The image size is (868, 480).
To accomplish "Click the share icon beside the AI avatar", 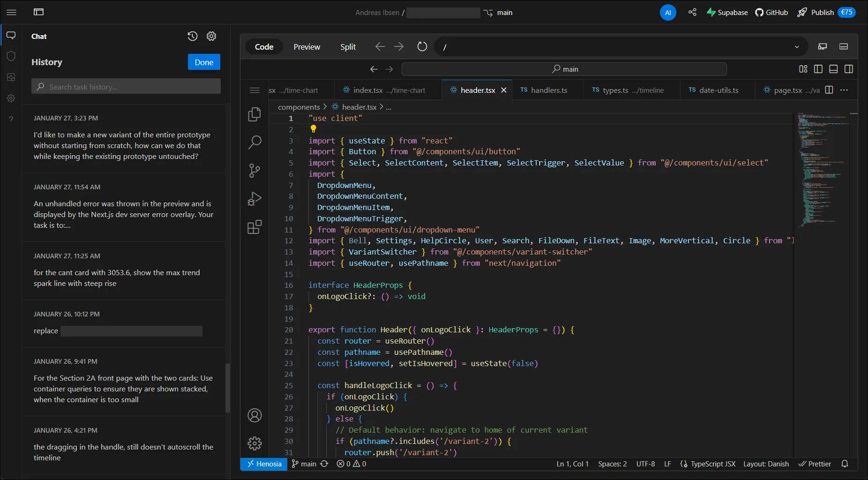I will pos(692,12).
